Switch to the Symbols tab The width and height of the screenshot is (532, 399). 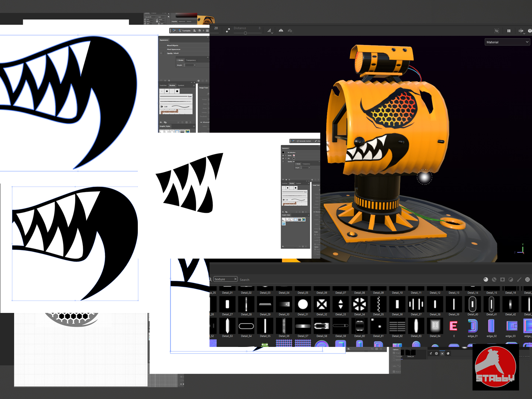(x=181, y=85)
